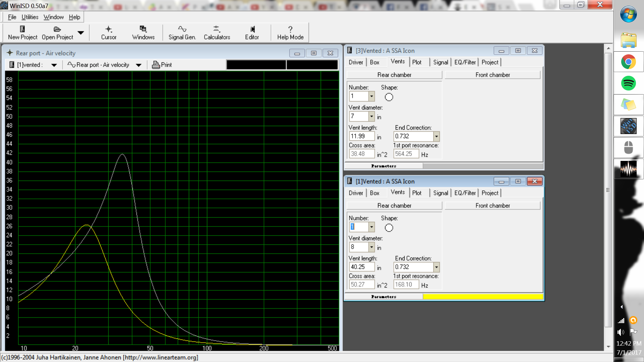Open the driver Editor
The image size is (644, 362).
point(252,33)
